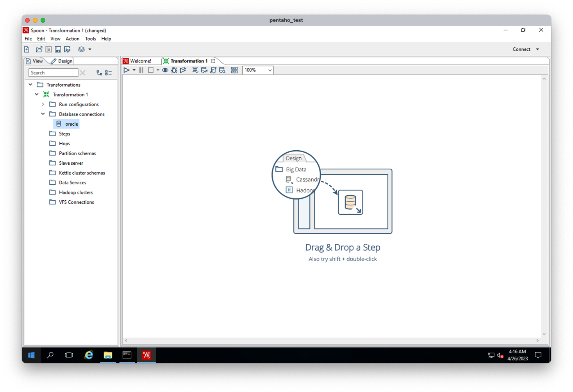Open Task View on the taskbar

69,355
